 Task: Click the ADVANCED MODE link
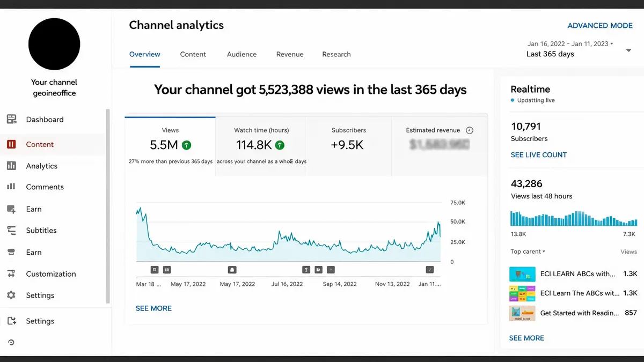[x=600, y=26]
